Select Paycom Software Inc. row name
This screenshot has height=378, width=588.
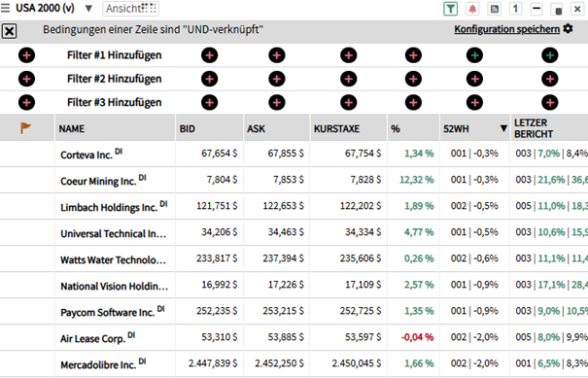pyautogui.click(x=107, y=312)
